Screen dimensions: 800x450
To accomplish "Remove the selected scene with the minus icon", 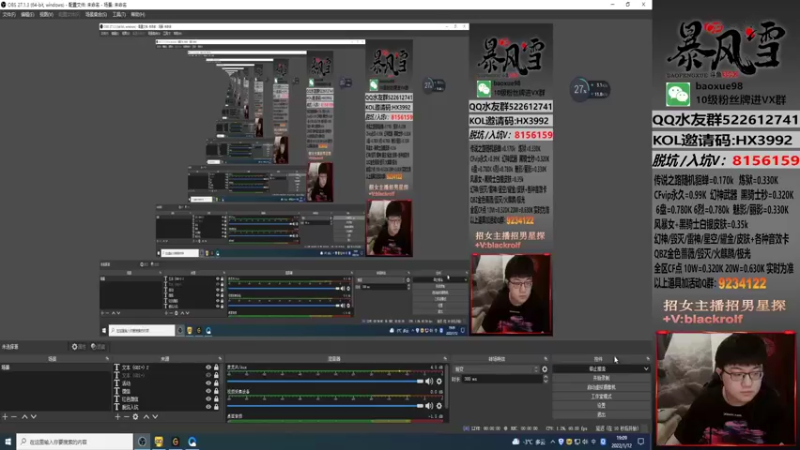I will pos(14,417).
